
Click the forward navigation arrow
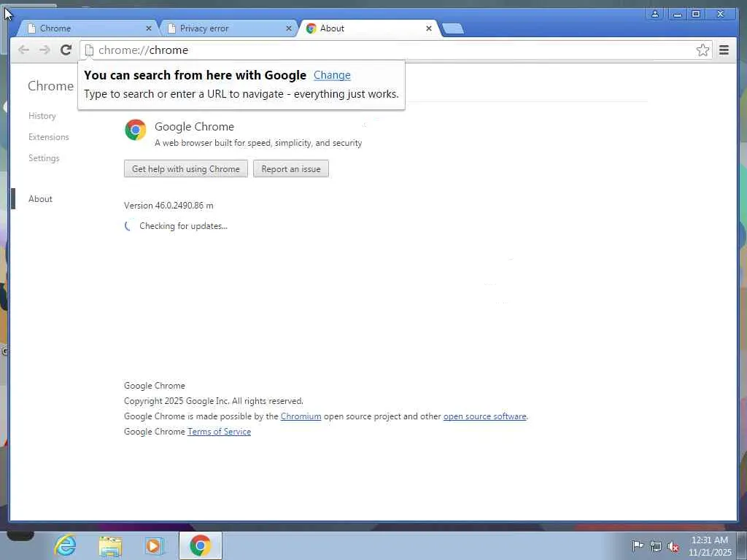coord(44,50)
